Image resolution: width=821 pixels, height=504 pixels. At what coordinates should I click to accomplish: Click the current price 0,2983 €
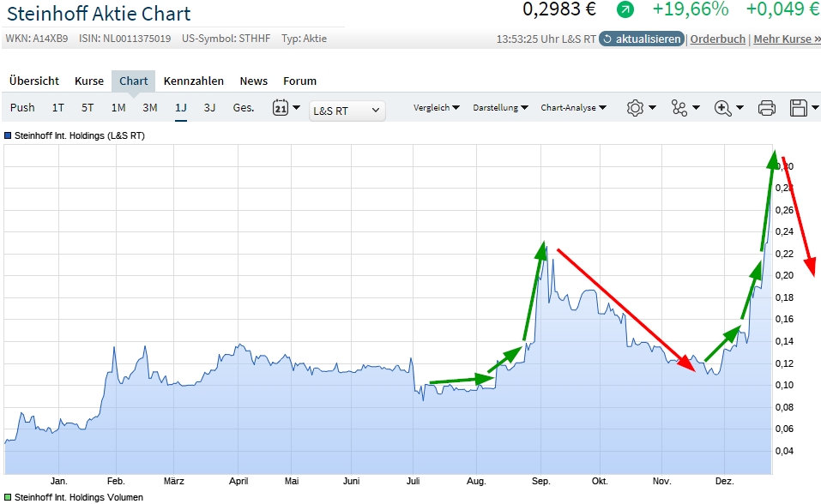click(x=559, y=9)
